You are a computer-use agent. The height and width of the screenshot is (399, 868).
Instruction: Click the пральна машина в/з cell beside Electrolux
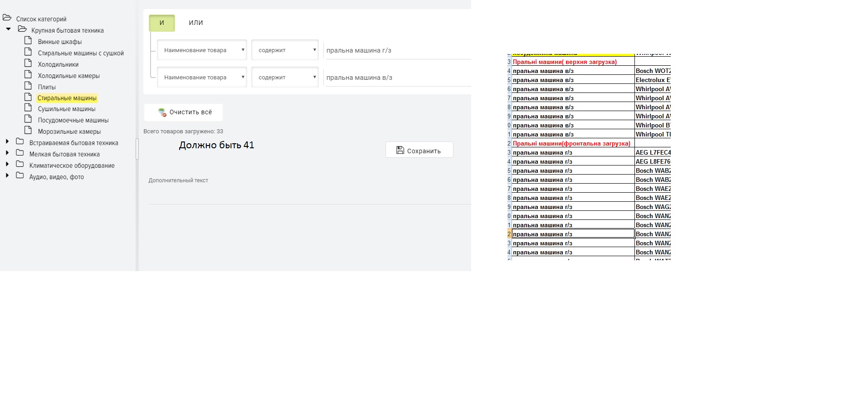pos(573,80)
